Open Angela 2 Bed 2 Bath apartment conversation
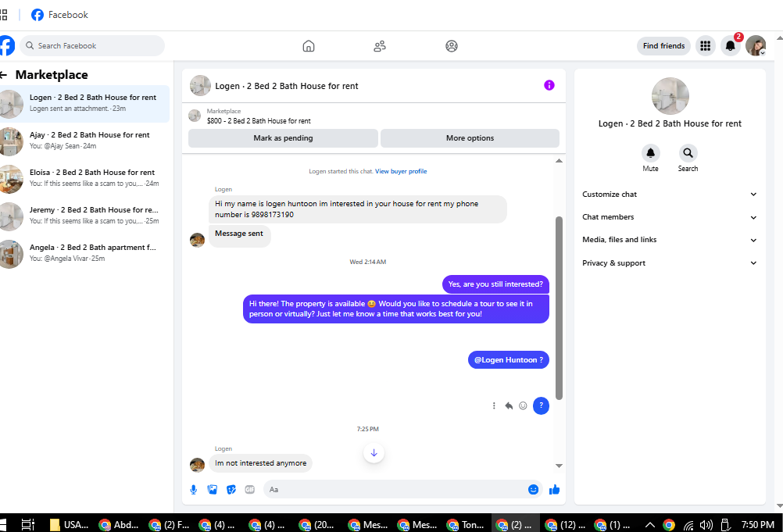Screen dimensions: 783x532 tap(84, 253)
